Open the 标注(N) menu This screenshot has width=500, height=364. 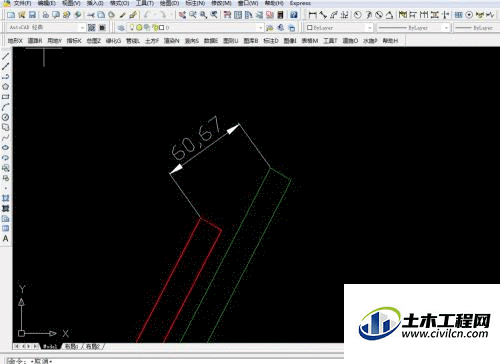[x=195, y=3]
